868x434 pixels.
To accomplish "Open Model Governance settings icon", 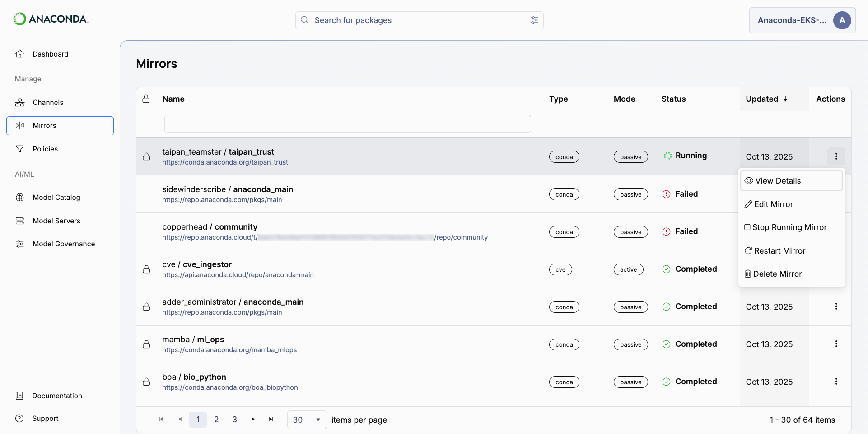I will pos(20,244).
